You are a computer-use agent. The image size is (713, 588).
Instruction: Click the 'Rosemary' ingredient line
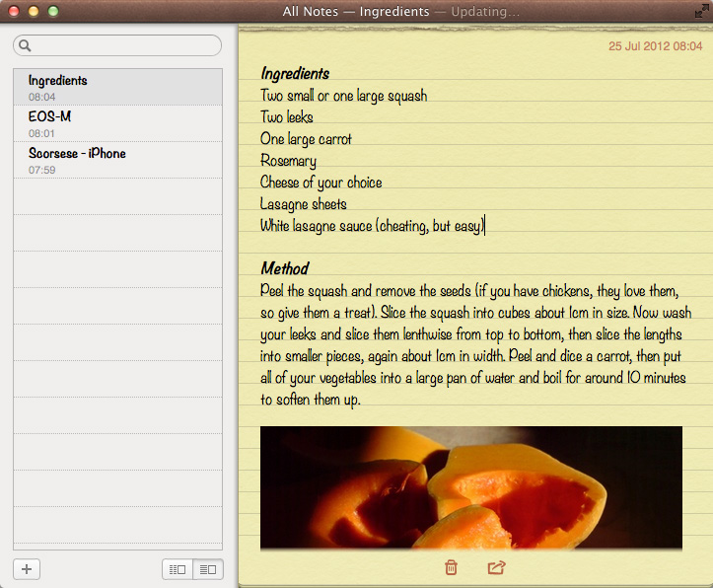tap(288, 161)
